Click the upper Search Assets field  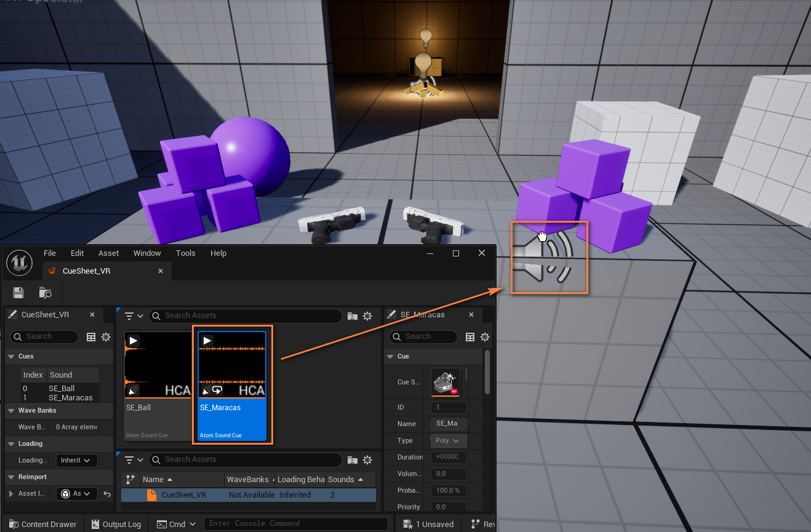click(x=246, y=316)
